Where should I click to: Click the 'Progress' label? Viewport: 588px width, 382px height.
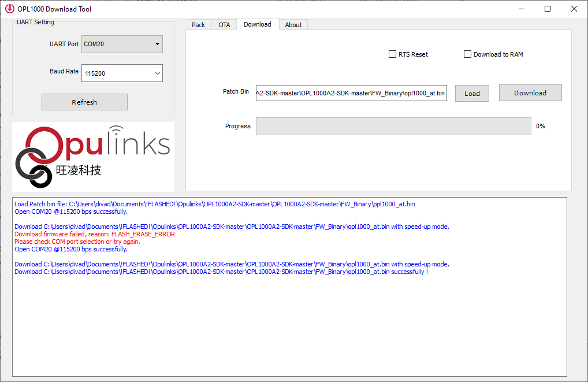point(238,126)
